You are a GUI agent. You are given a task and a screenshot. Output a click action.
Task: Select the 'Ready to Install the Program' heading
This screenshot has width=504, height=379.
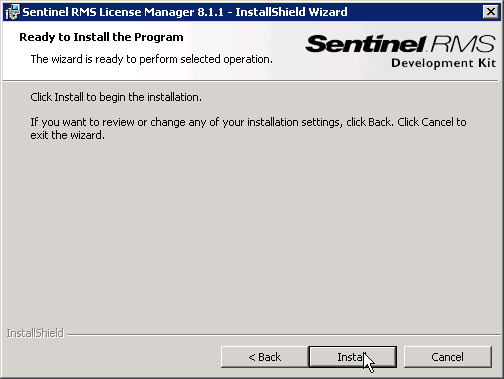101,37
